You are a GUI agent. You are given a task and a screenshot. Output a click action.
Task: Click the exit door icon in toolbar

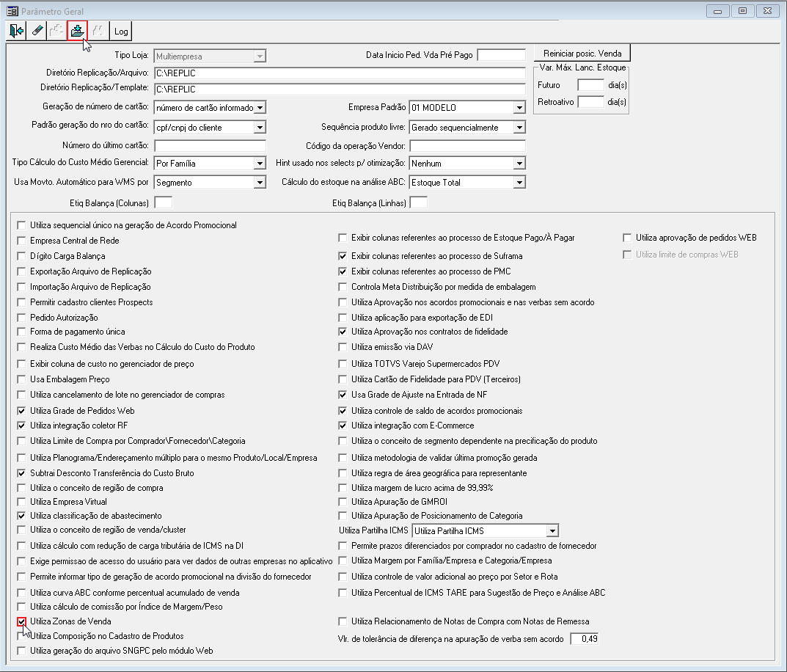(17, 31)
